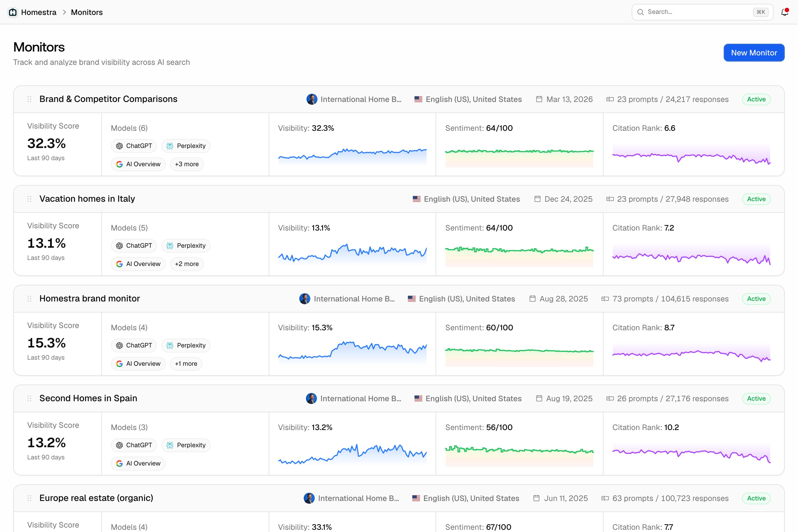Viewport: 798px width, 532px height.
Task: Click prompts icon beside 26 prompts
Action: click(610, 398)
